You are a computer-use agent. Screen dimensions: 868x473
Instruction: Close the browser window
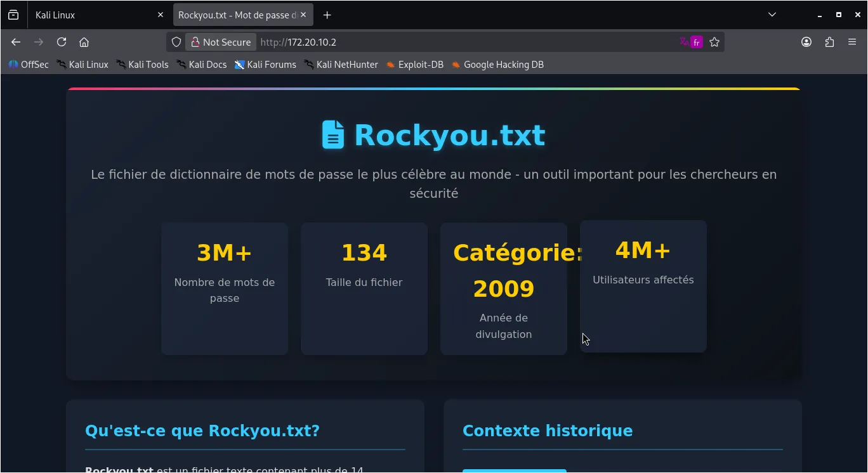pyautogui.click(x=858, y=15)
